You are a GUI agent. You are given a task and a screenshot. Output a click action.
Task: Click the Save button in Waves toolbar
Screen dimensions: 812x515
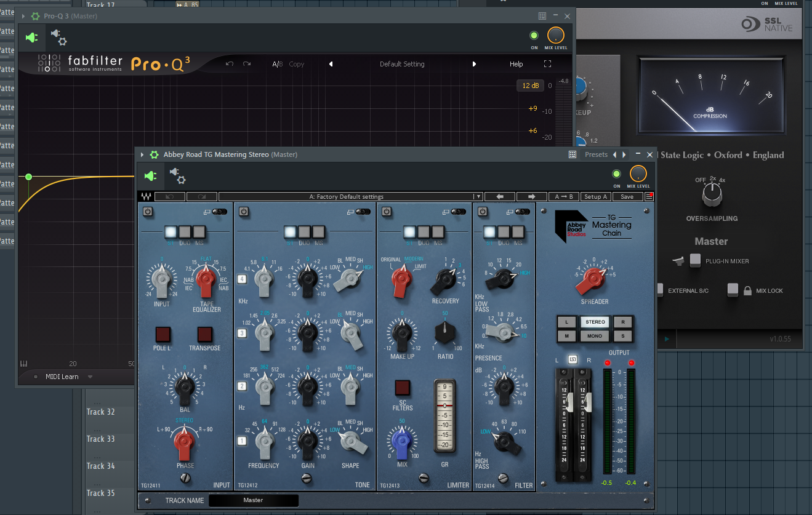coord(627,197)
